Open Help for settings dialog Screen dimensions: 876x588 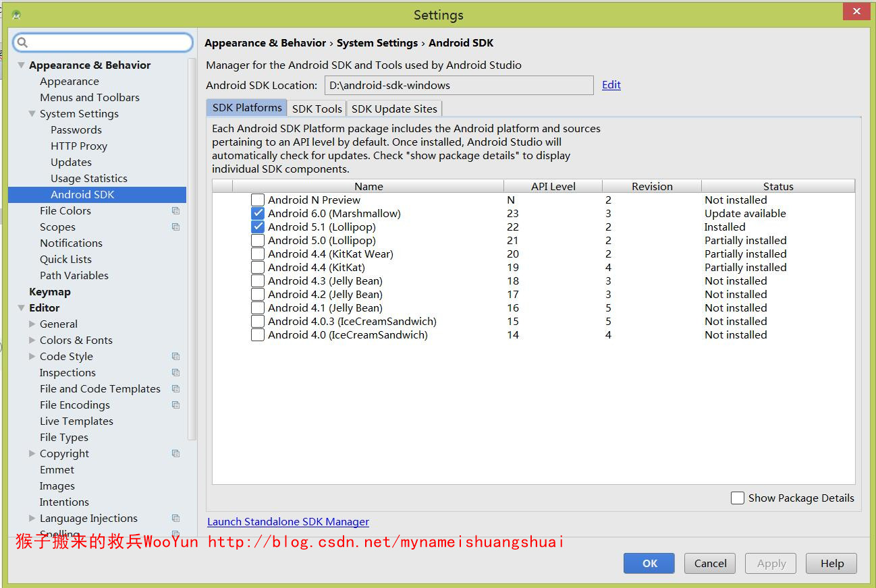(x=832, y=564)
